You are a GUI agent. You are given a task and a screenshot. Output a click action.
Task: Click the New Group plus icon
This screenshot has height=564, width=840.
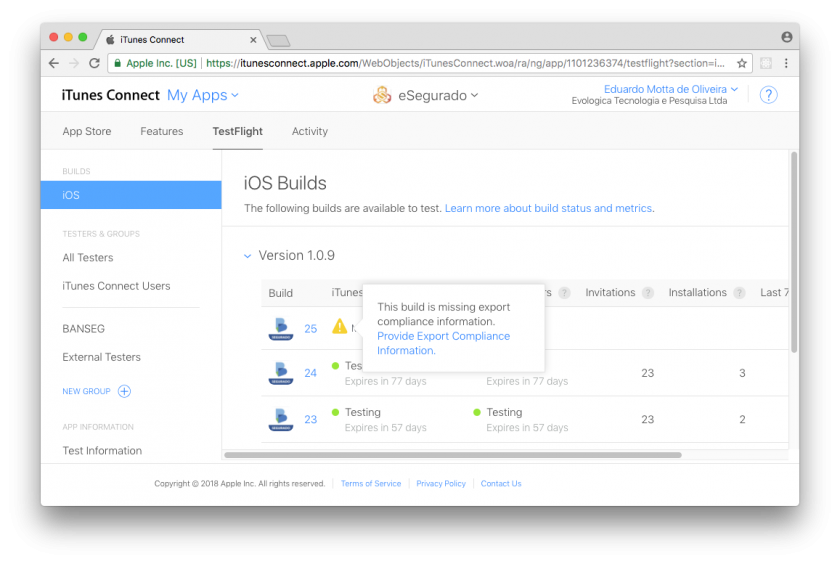125,392
